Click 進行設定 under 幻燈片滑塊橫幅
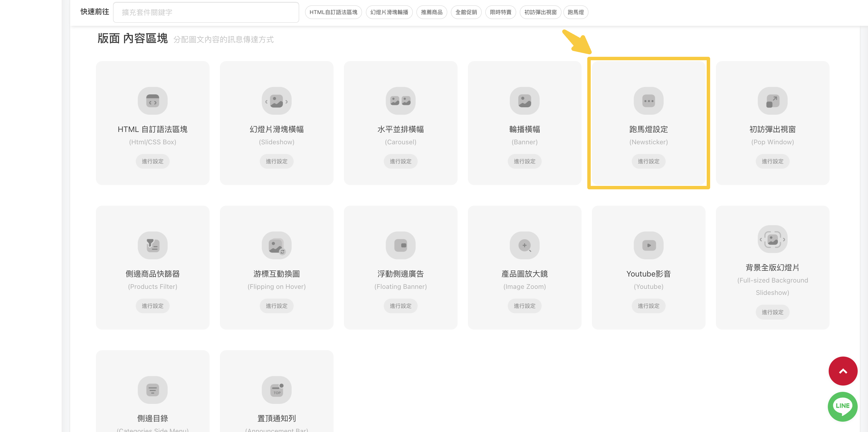Image resolution: width=868 pixels, height=432 pixels. pyautogui.click(x=277, y=161)
